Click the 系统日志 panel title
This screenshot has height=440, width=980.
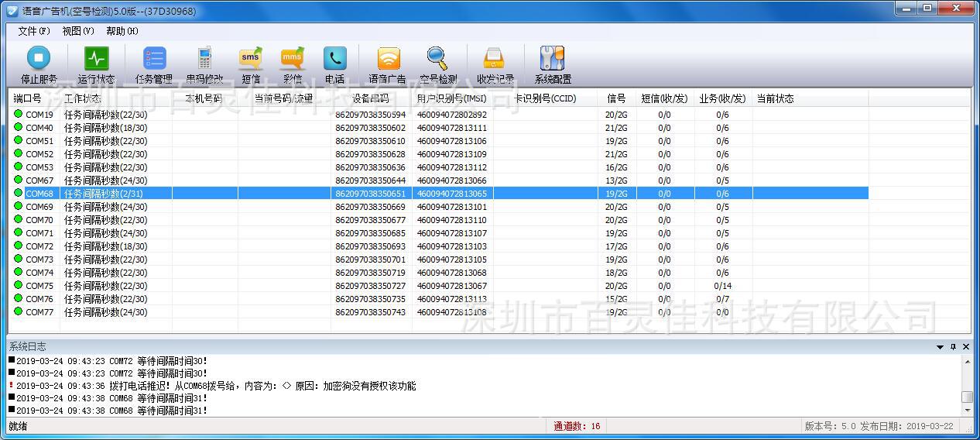tap(28, 346)
